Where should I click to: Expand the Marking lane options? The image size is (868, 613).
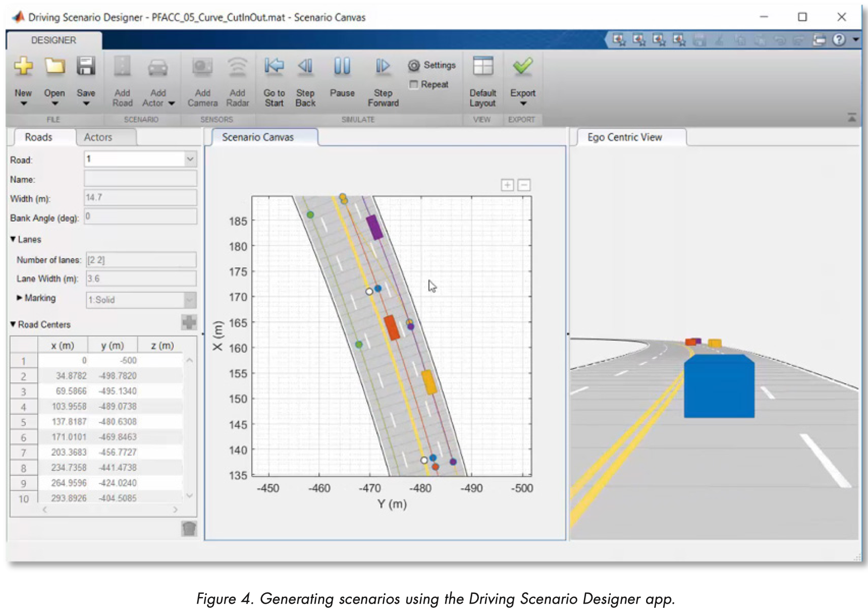coord(19,298)
